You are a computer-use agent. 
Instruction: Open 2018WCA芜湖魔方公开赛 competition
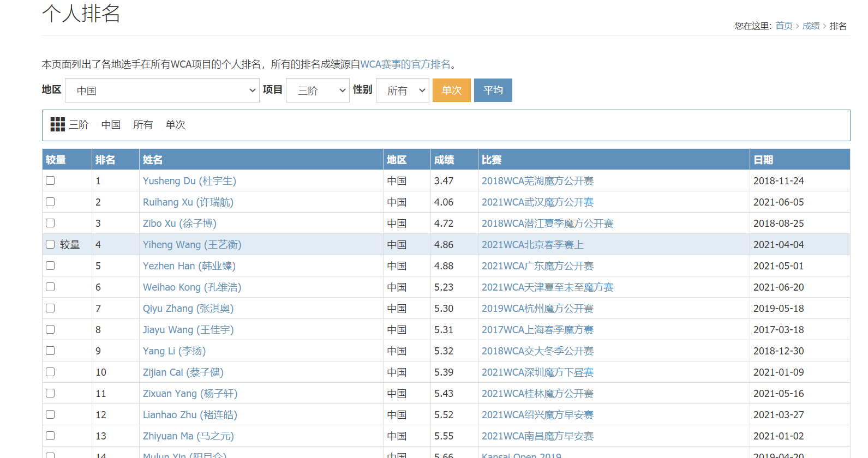coord(537,180)
